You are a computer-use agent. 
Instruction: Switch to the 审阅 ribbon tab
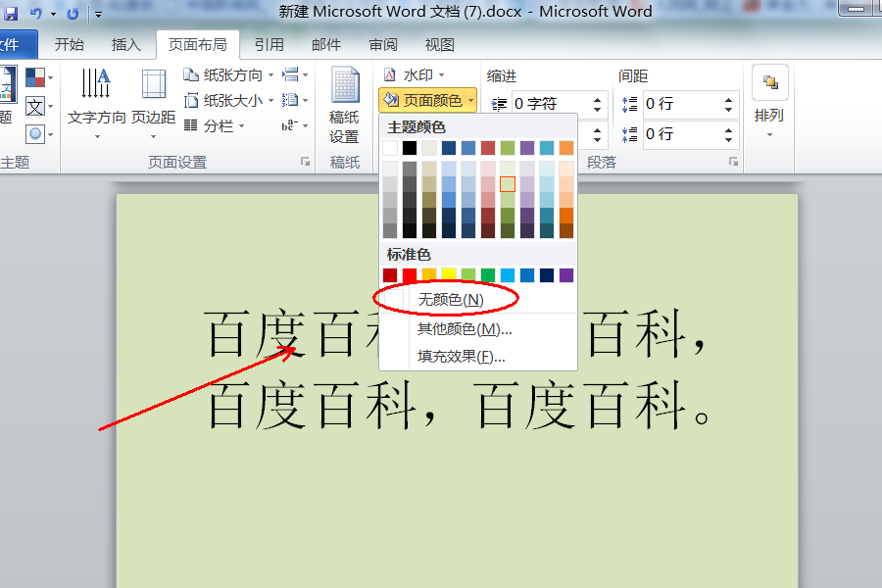(383, 44)
